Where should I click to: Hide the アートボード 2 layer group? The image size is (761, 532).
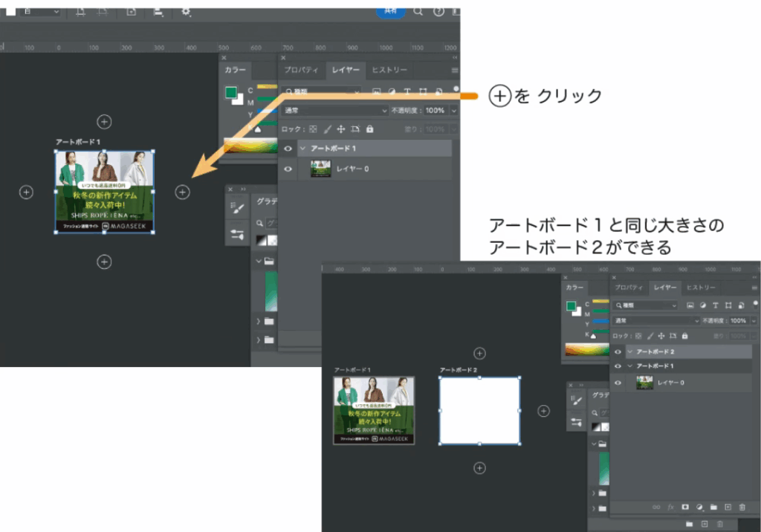[618, 352]
